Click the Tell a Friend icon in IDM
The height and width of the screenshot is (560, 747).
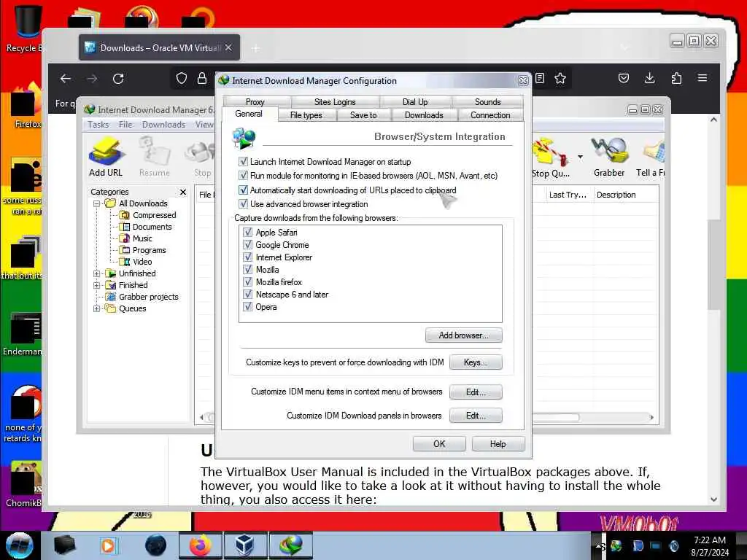pos(651,157)
